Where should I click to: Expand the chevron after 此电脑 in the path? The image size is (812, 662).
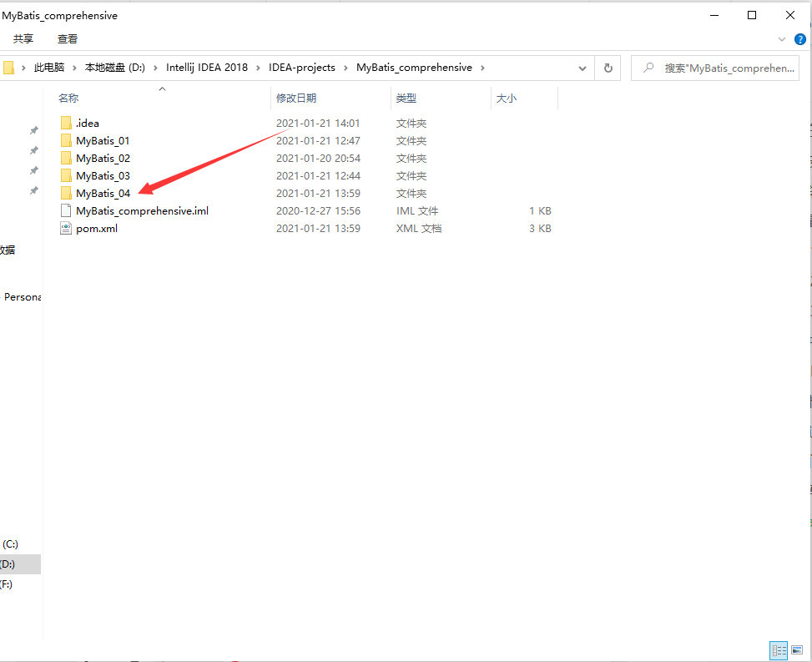(74, 68)
